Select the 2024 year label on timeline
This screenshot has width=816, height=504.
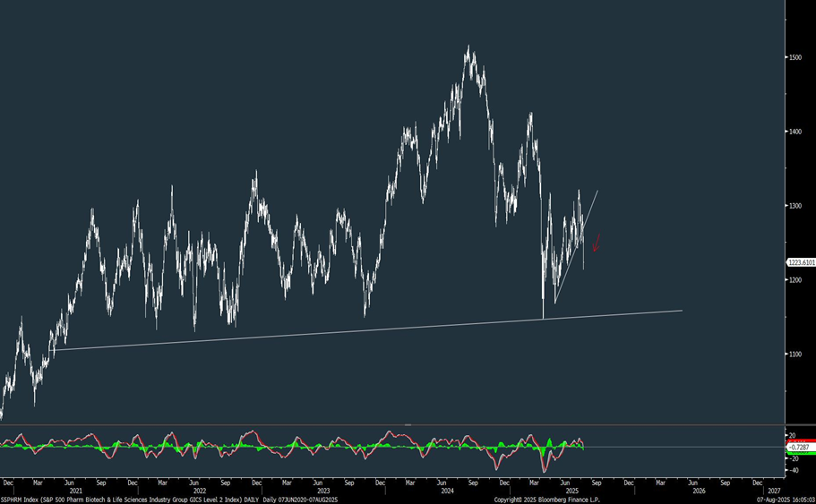(x=447, y=491)
